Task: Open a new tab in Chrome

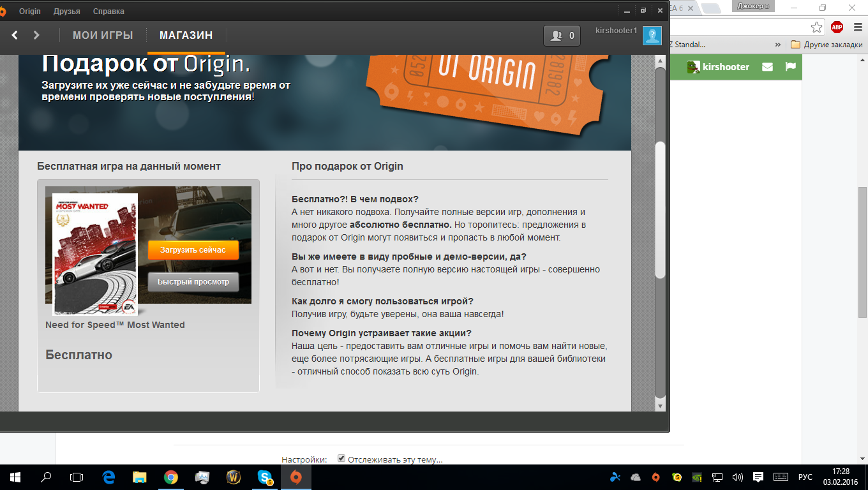Action: 712,8
